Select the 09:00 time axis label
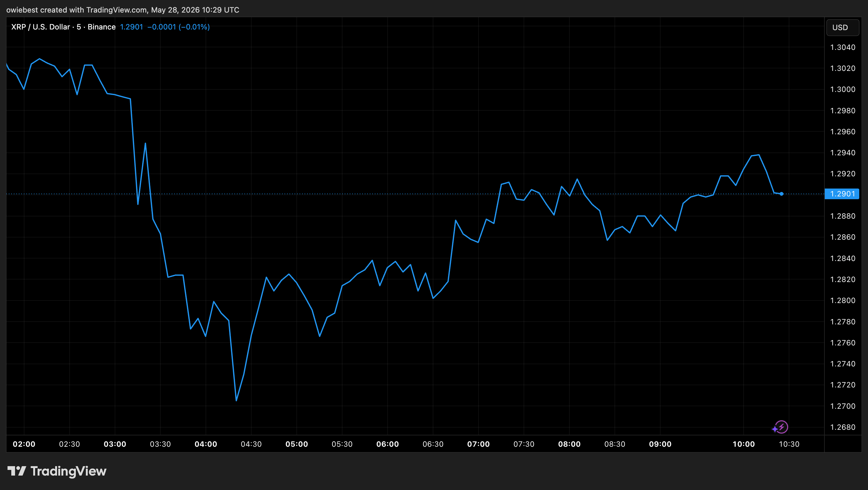 point(660,444)
